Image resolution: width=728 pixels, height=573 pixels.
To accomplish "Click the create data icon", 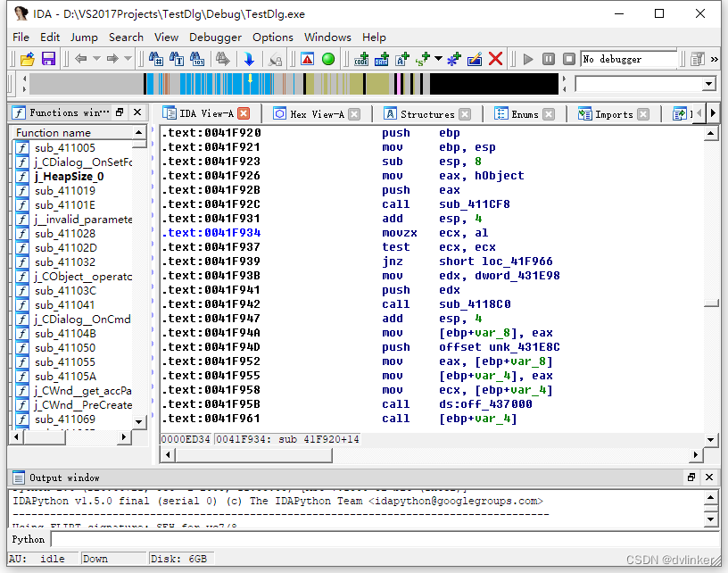I will click(x=382, y=59).
